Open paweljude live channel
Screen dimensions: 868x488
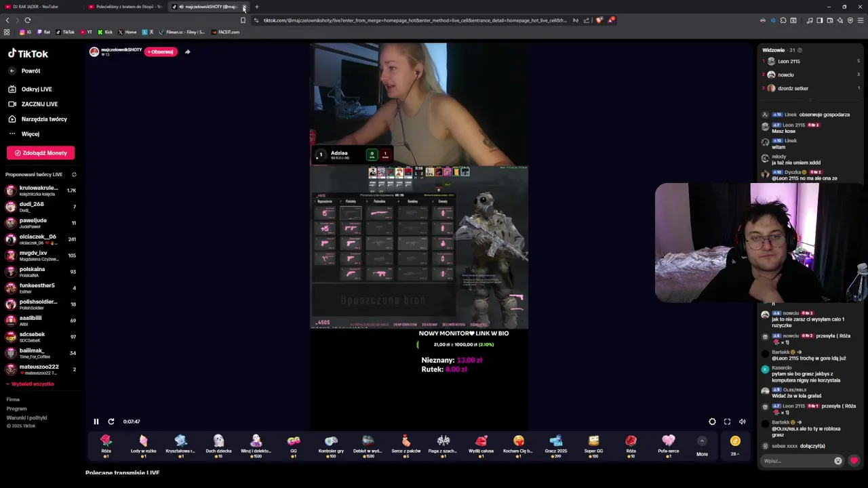click(x=41, y=223)
